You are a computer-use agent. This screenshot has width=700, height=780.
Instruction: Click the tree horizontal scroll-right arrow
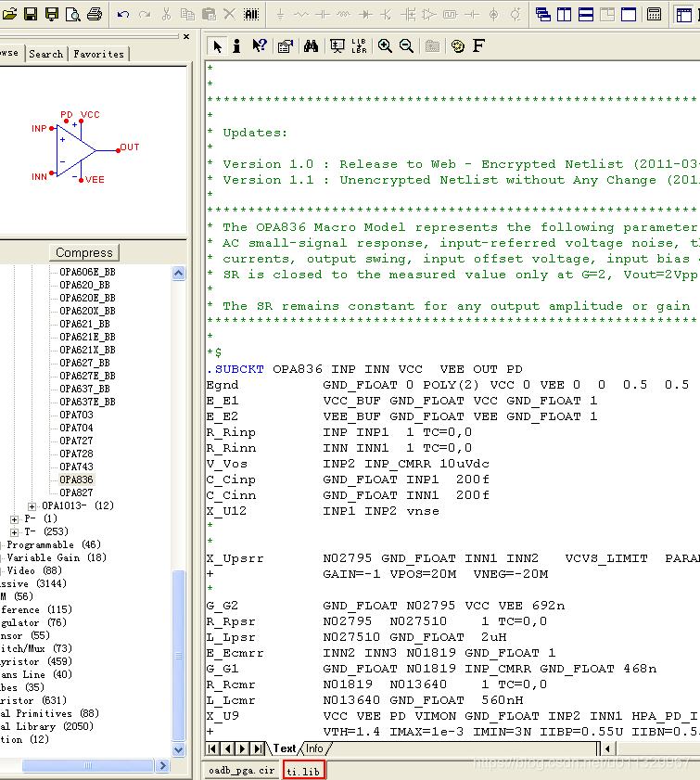162,765
